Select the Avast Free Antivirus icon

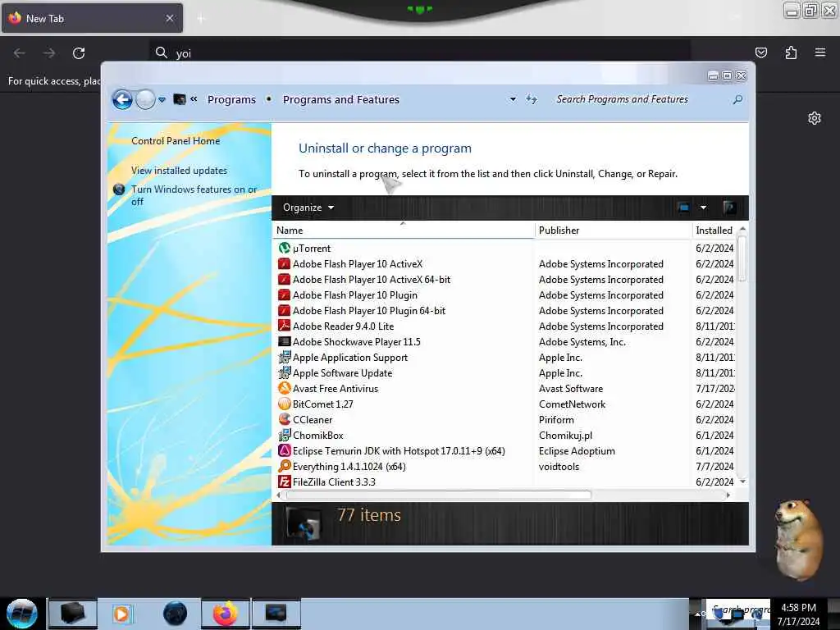[x=285, y=388]
